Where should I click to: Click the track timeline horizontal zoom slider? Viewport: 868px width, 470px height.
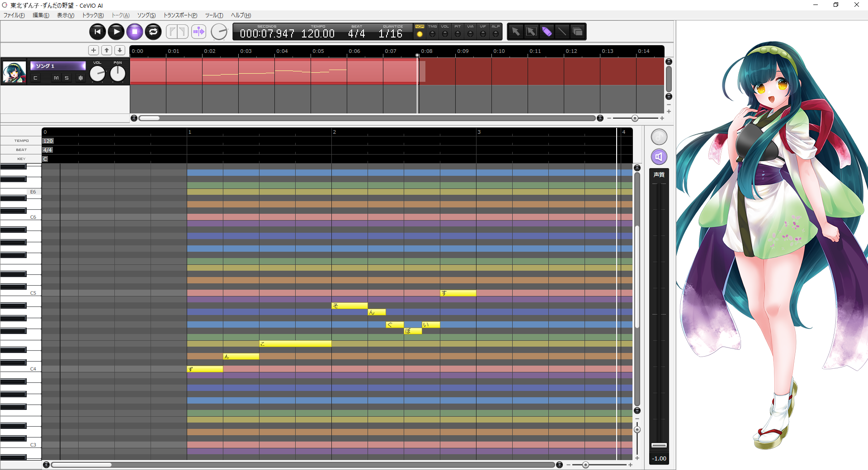(635, 118)
